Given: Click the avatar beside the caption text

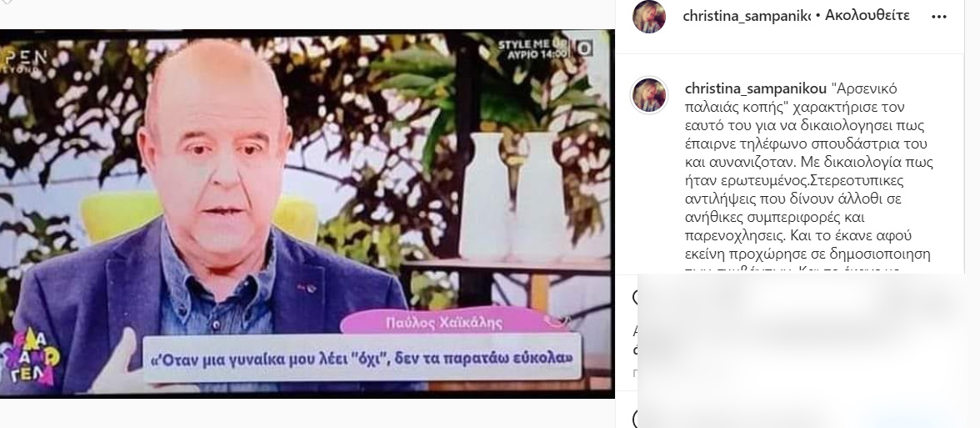Looking at the screenshot, I should pyautogui.click(x=648, y=95).
